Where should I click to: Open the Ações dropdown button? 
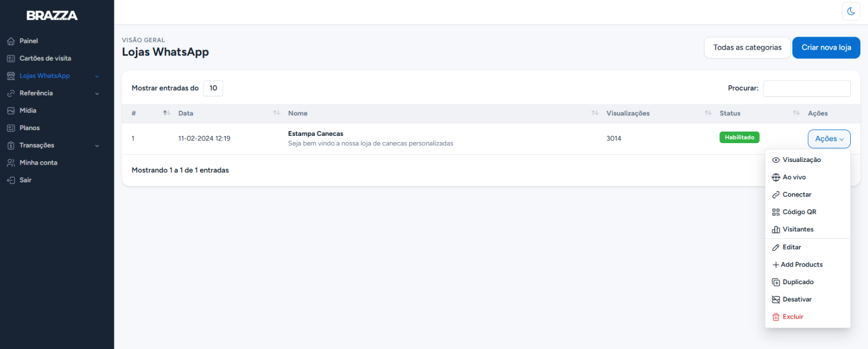click(829, 139)
